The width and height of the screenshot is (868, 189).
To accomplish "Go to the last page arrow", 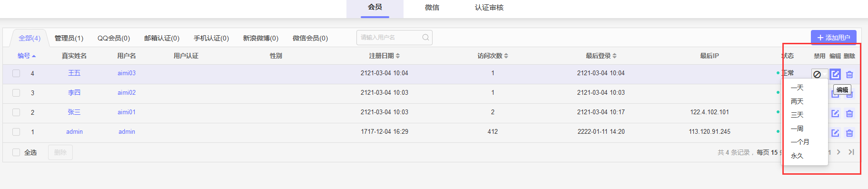I will [851, 152].
